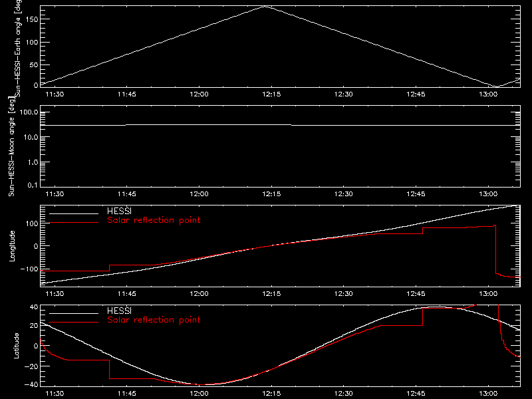This screenshot has width=532, height=399.
Task: Click 'Solar reflection point' legend in Latitude plot
Action: click(x=154, y=320)
